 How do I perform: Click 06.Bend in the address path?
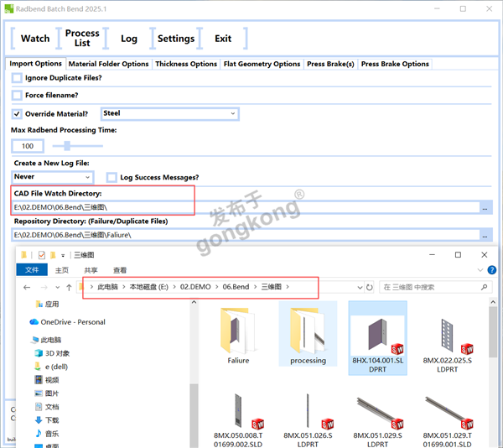(x=236, y=287)
